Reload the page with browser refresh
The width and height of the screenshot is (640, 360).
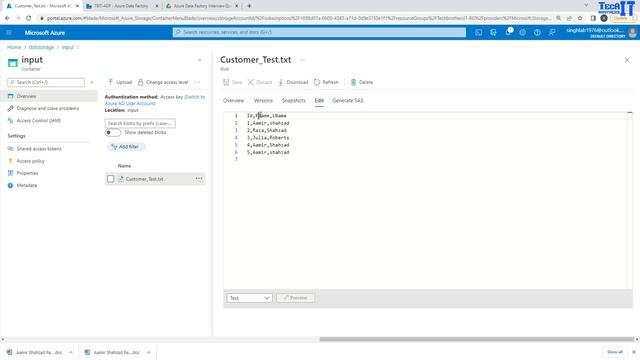click(x=28, y=18)
